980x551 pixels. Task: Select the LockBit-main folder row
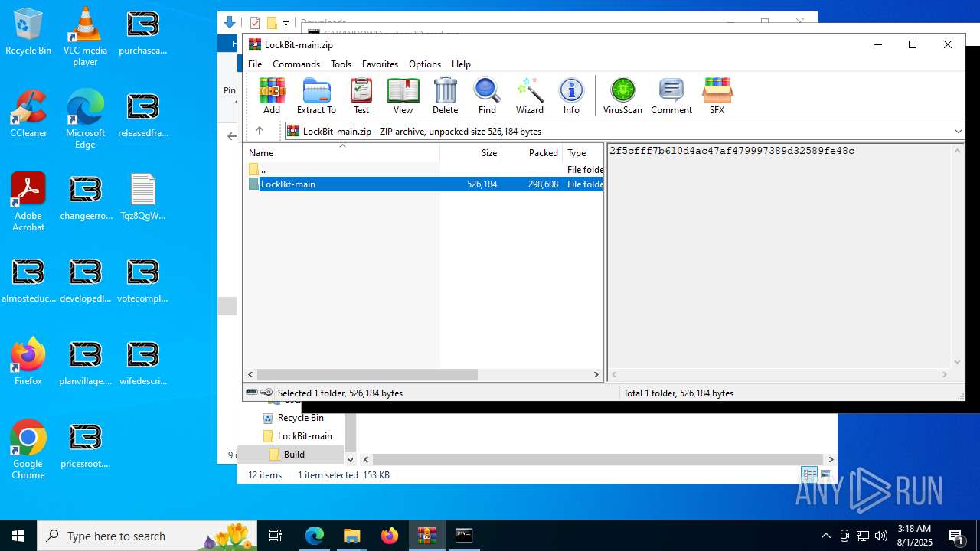[424, 184]
